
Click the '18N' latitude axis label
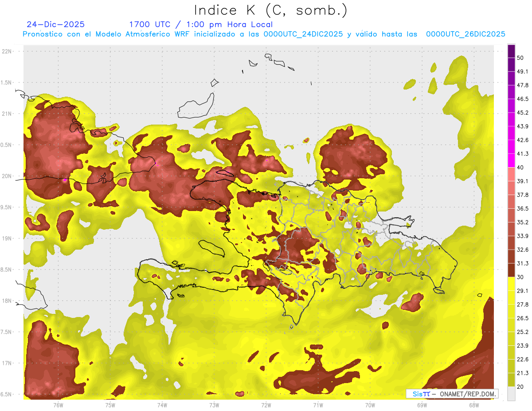7,301
